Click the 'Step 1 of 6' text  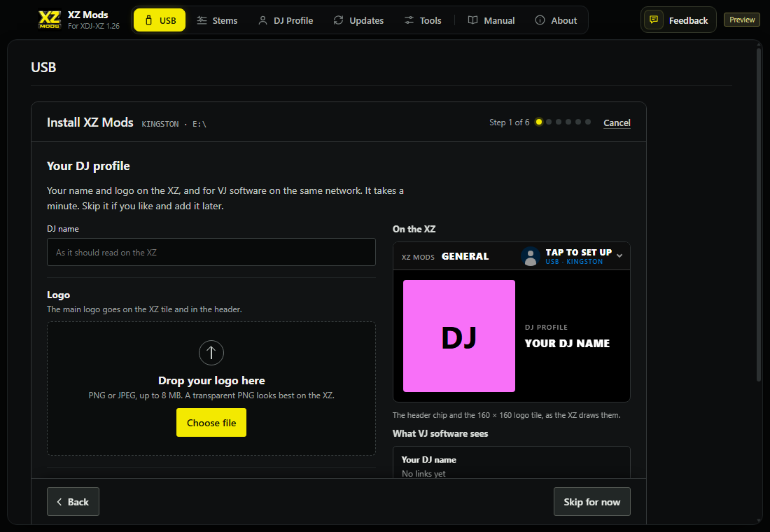509,122
